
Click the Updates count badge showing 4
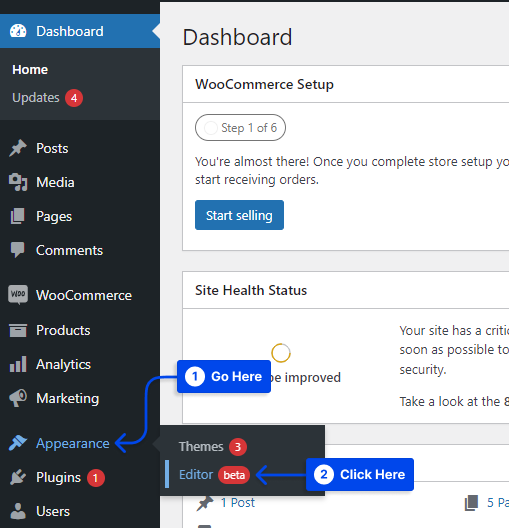74,98
